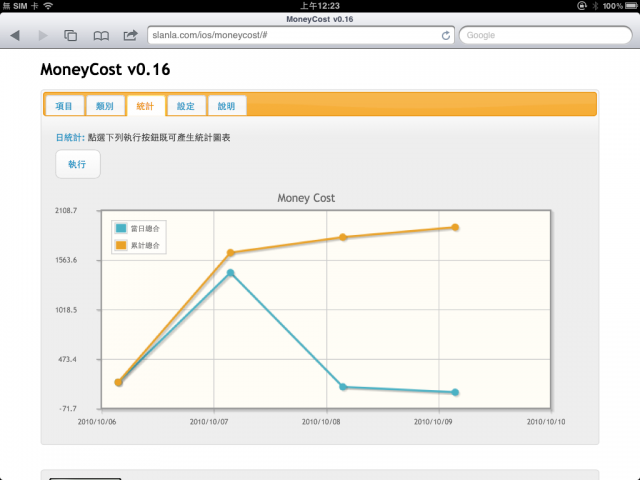Click the orange data point at 2010/10/09
This screenshot has width=640, height=480.
click(x=455, y=227)
